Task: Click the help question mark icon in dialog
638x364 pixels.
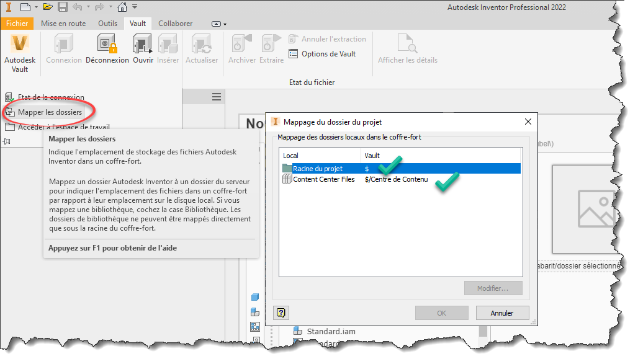Action: [281, 313]
